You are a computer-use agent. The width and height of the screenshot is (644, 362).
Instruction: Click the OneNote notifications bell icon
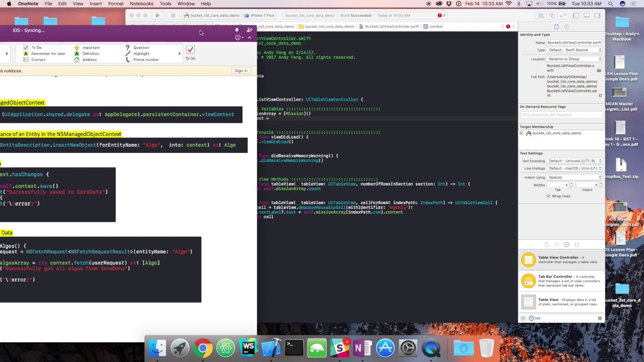coord(237,30)
